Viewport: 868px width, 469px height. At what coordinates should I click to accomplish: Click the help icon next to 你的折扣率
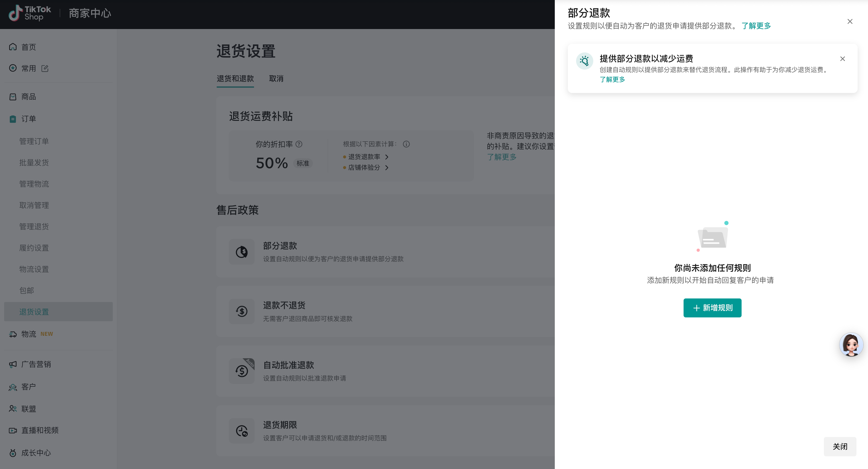299,144
